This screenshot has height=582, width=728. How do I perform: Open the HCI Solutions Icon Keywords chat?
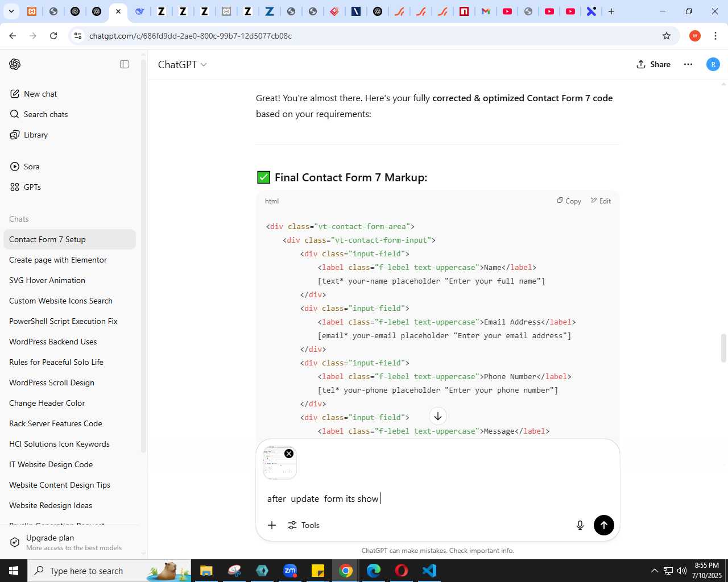pos(69,444)
